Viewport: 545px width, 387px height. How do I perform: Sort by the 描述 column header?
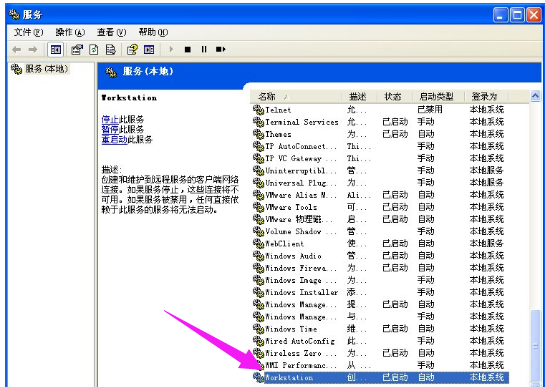pyautogui.click(x=359, y=96)
